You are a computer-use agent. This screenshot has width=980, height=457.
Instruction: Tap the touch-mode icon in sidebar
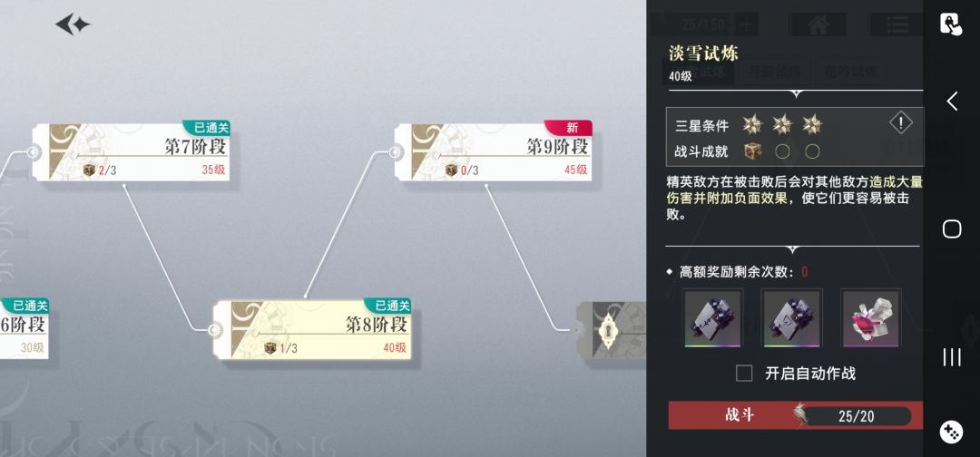point(951,24)
